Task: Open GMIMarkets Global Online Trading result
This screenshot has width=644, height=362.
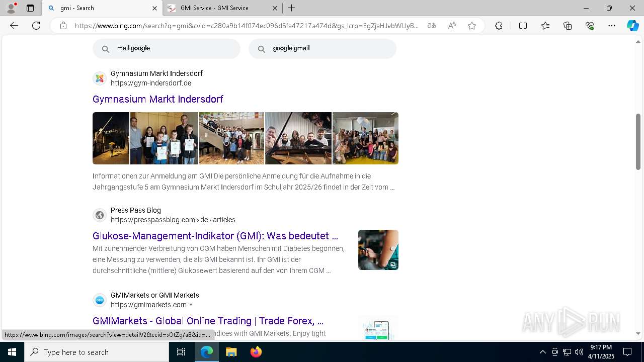Action: click(x=208, y=321)
